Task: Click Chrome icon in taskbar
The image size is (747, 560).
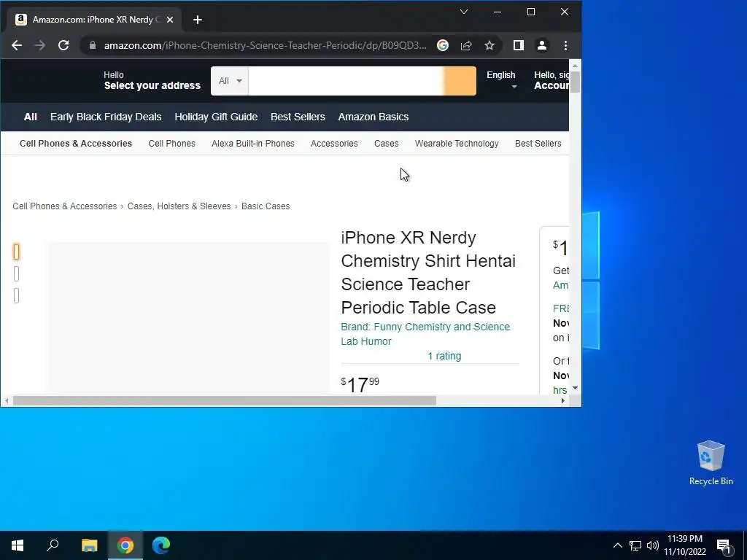Action: (125, 545)
